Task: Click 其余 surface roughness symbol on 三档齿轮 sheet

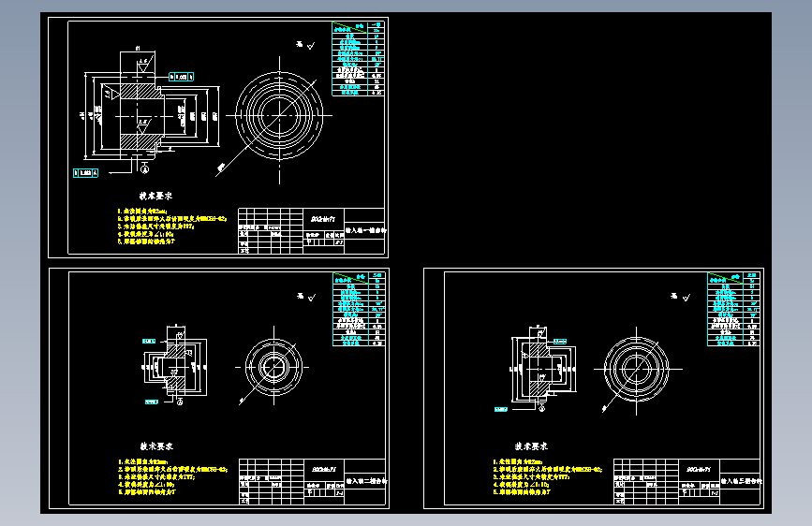Action: point(681,297)
